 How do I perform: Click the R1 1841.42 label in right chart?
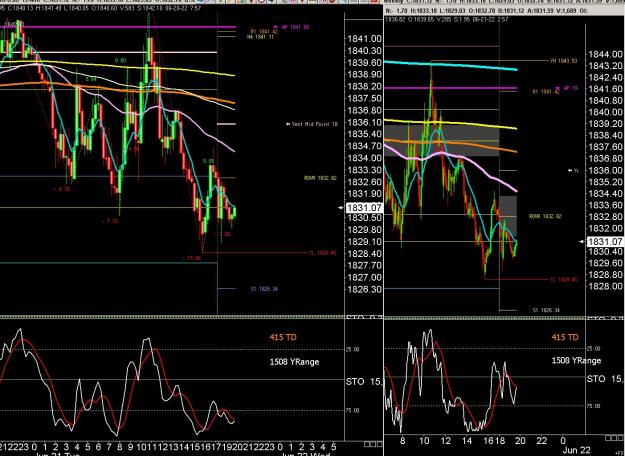click(546, 92)
